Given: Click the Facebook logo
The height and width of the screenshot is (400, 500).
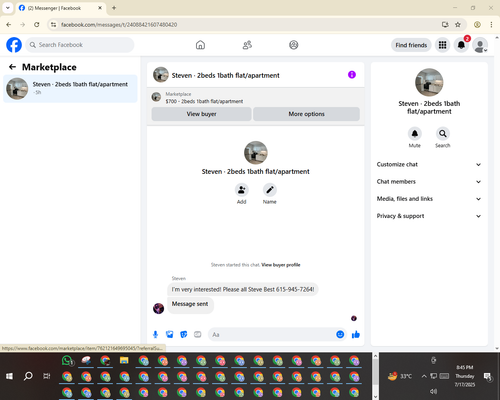Looking at the screenshot, I should (14, 45).
